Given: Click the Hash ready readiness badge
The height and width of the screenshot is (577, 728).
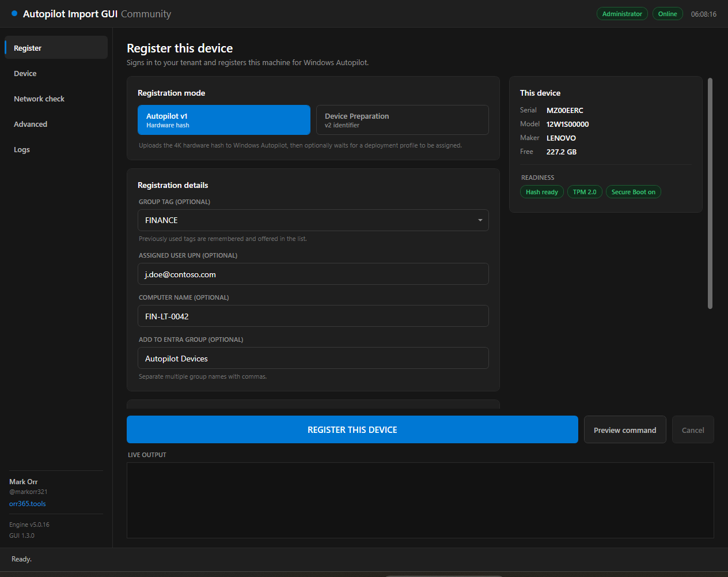Looking at the screenshot, I should pos(542,192).
